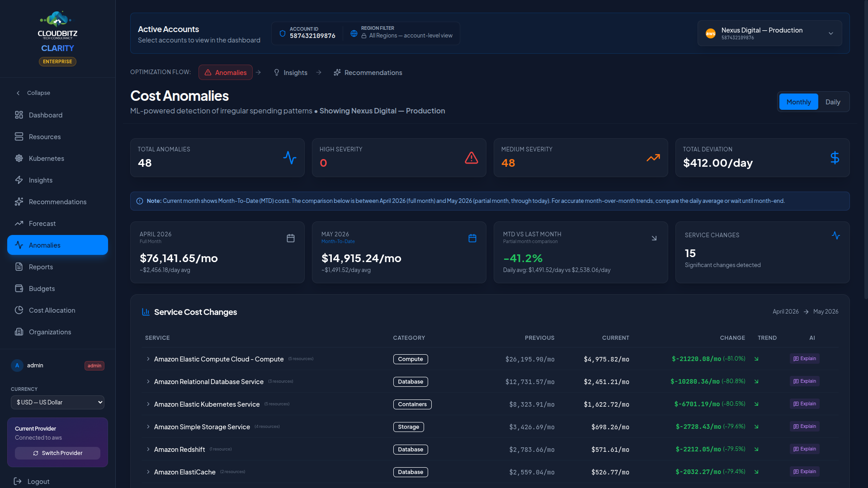Click the April 2026 calendar icon

(291, 238)
